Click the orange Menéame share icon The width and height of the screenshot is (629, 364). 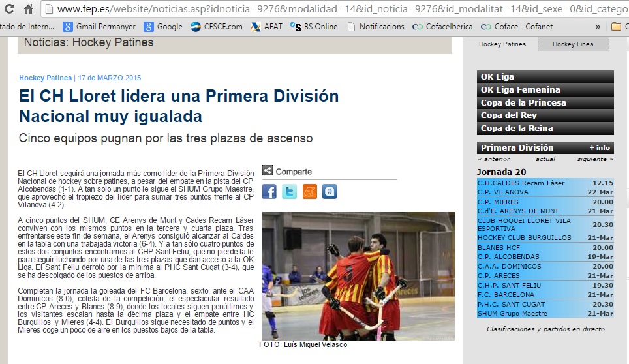309,191
